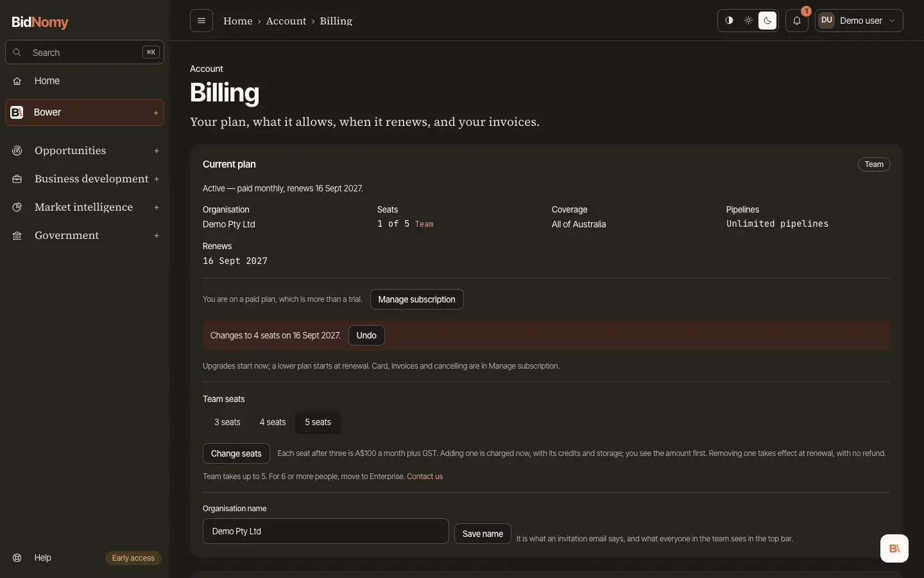The height and width of the screenshot is (578, 924).
Task: Open the Contact us link
Action: point(425,477)
